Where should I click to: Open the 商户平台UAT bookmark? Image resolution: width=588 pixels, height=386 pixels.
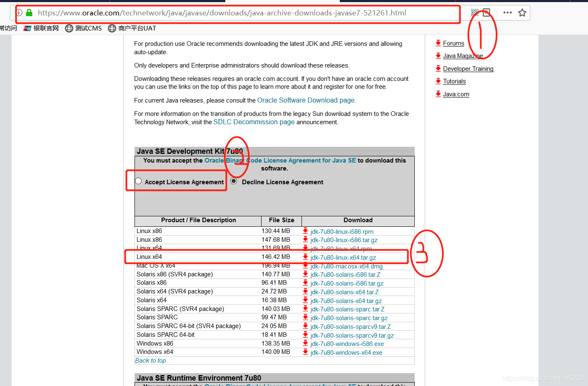point(132,28)
